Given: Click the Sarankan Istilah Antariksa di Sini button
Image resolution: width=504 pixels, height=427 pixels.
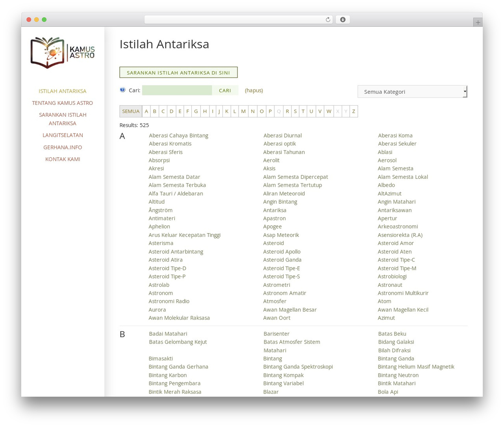Looking at the screenshot, I should tap(178, 72).
